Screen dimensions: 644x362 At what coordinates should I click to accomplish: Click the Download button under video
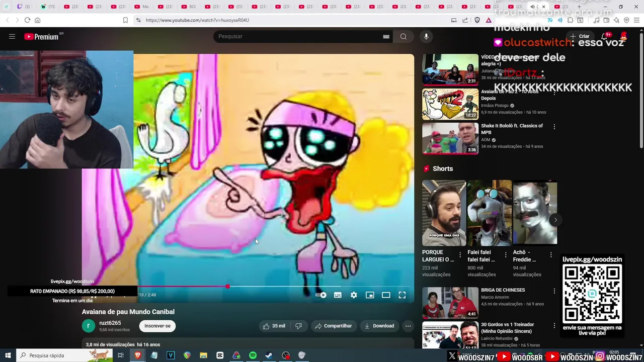[x=379, y=326]
